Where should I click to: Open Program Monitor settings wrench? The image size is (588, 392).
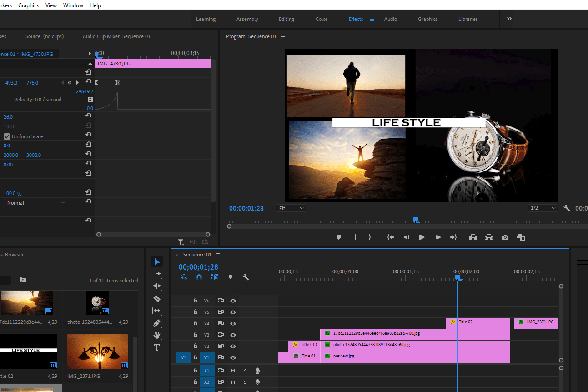pos(567,208)
